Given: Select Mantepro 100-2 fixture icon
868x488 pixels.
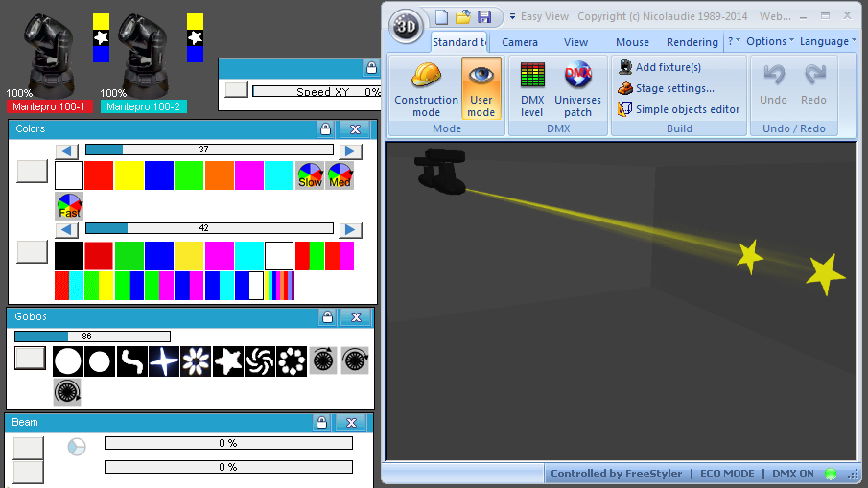Looking at the screenshot, I should [x=142, y=55].
